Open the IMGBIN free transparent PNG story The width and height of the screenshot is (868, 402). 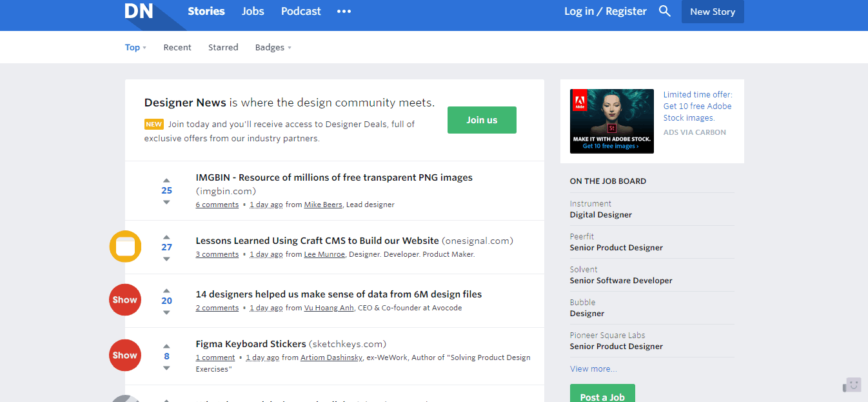click(x=334, y=177)
